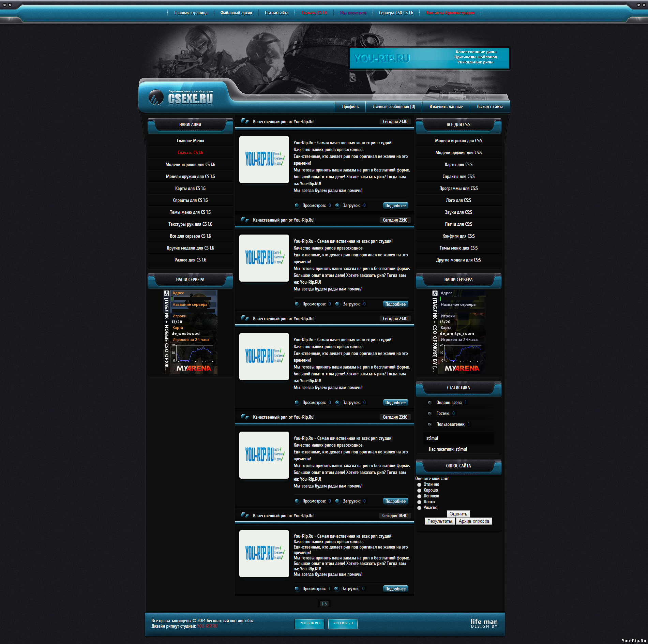Click the bullet icon beside 'Гостей'
Viewport: 648px width, 644px height.
[430, 414]
